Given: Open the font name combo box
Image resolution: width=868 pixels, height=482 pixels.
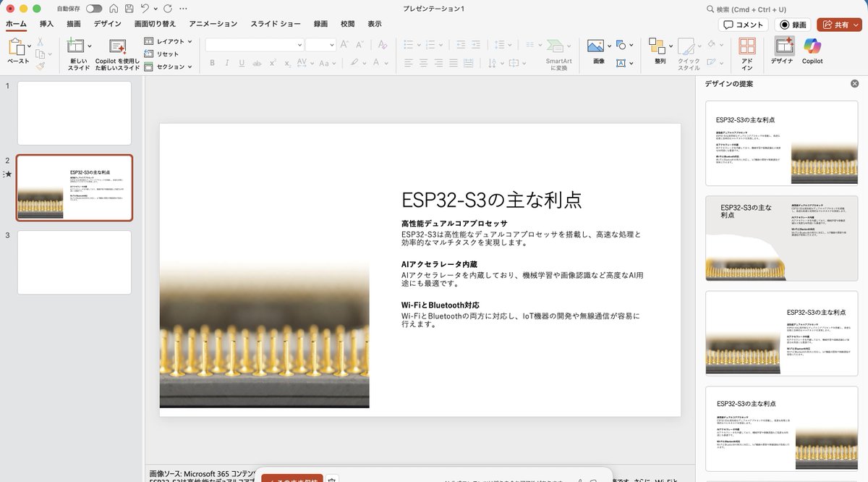Looking at the screenshot, I should [x=254, y=45].
